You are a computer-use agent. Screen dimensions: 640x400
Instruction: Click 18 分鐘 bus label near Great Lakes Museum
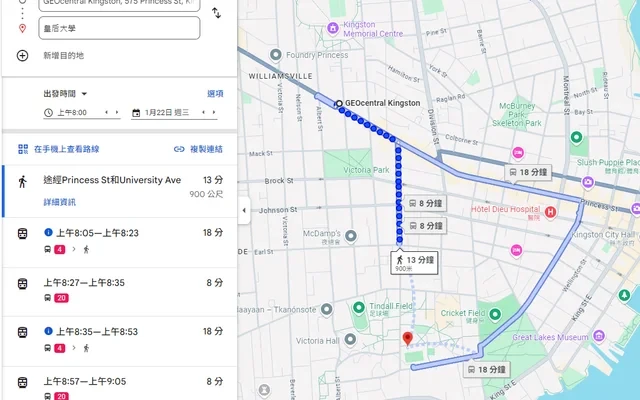pos(487,369)
